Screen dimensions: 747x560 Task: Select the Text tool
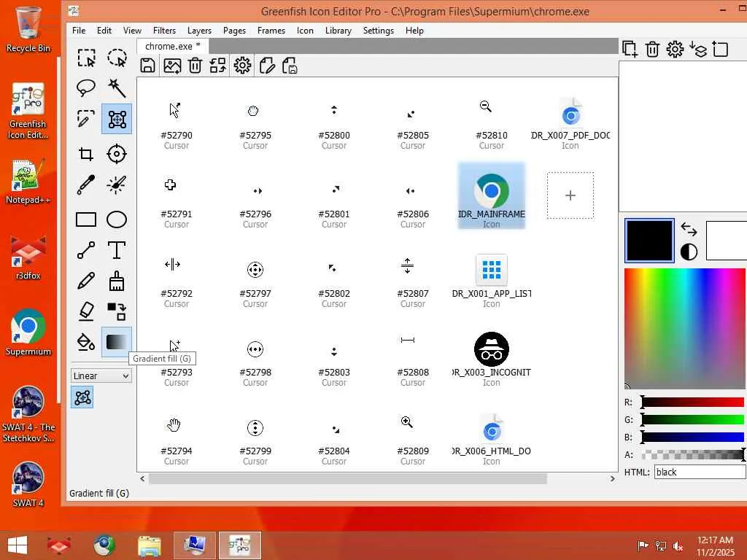pos(117,250)
